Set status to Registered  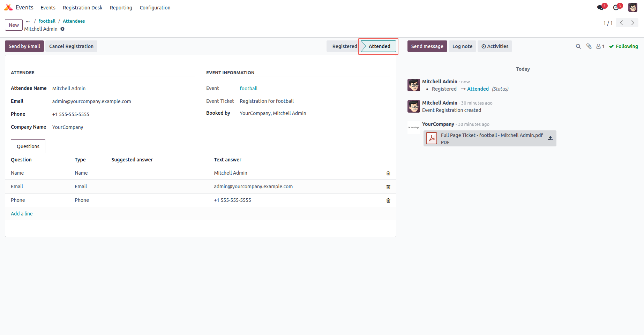click(344, 46)
